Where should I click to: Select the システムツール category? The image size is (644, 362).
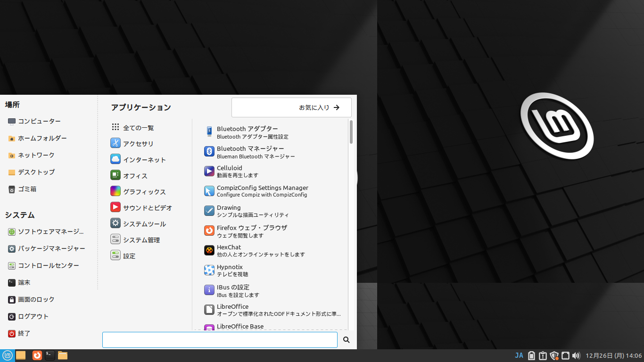[139, 223]
